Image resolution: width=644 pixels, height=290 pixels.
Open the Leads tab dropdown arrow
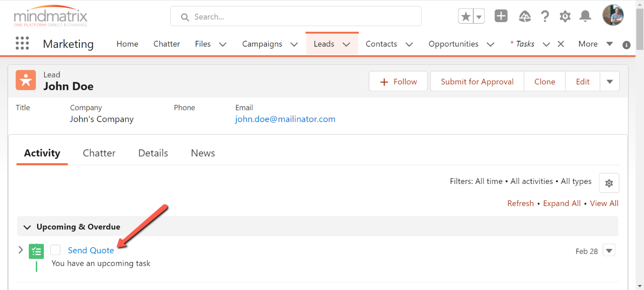pos(346,44)
